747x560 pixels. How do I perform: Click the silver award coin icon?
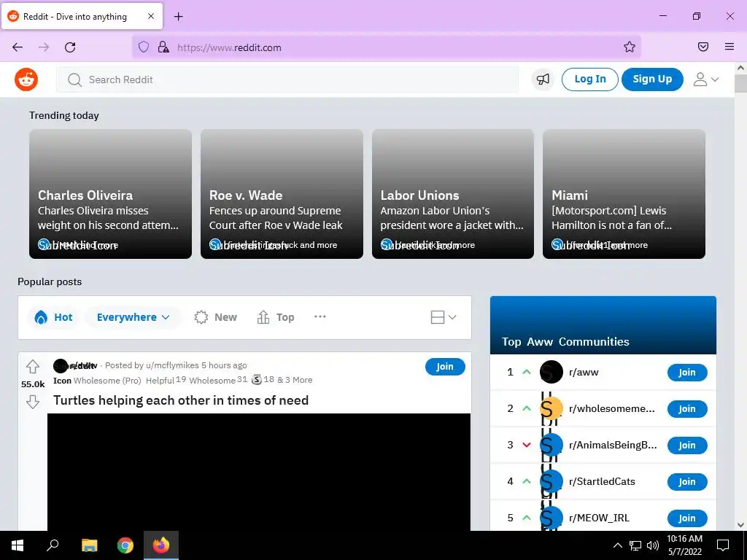257,379
